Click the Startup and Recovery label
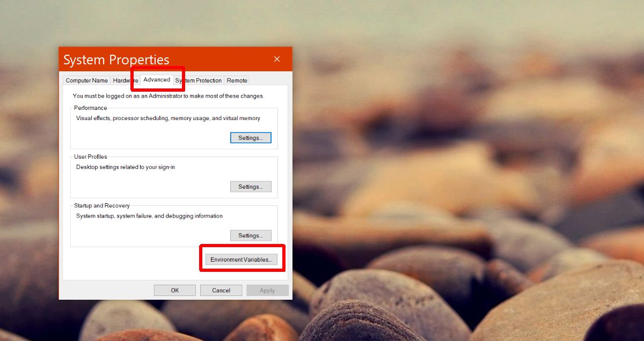 pos(102,205)
